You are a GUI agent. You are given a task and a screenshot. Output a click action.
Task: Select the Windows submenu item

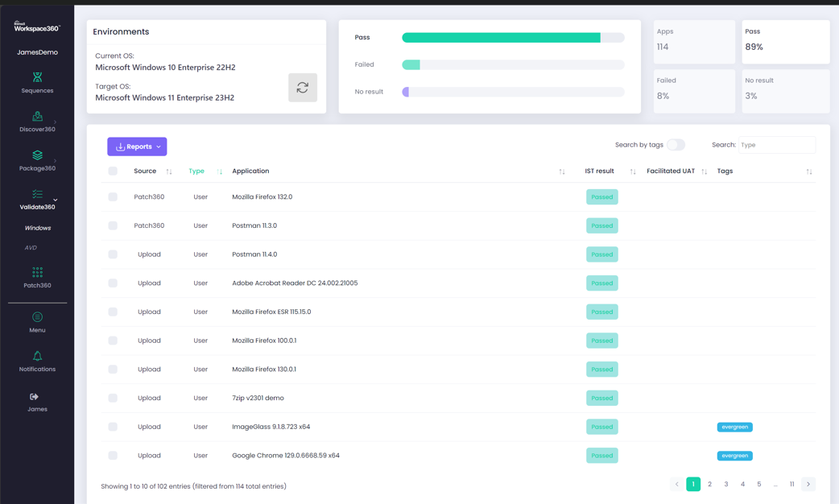point(37,229)
